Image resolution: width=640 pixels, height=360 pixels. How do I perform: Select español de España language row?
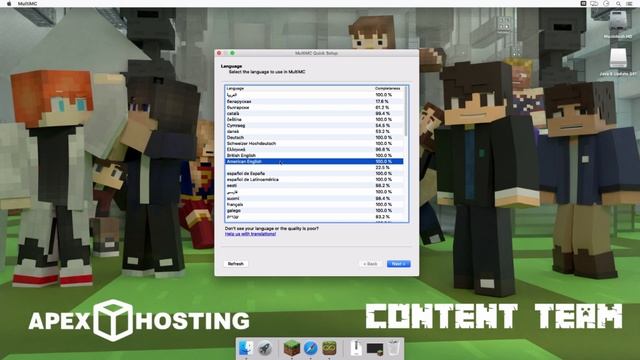click(314, 173)
